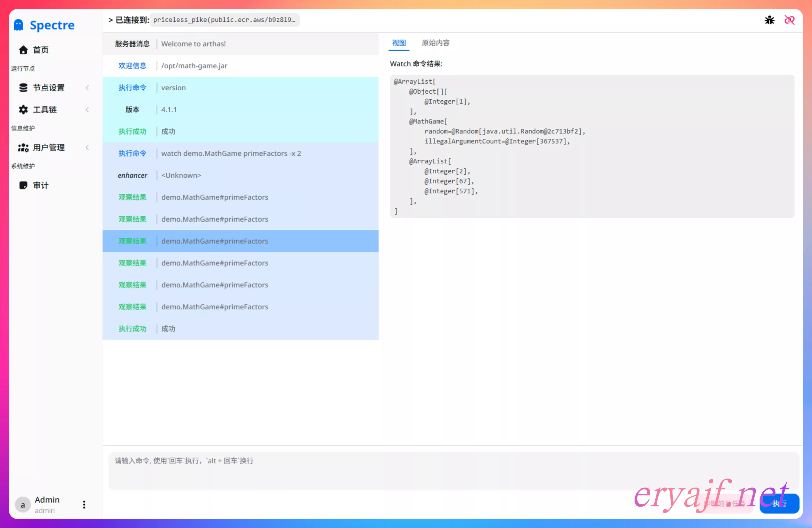Click the bug debug icon in the header

769,20
